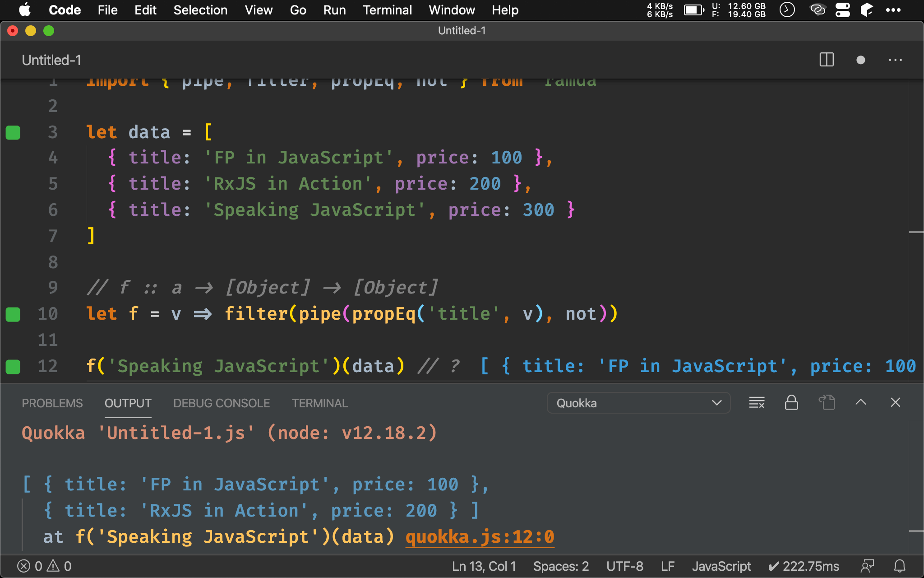This screenshot has width=924, height=578.
Task: Click the green Quokka indicator on line 3
Action: tap(13, 133)
